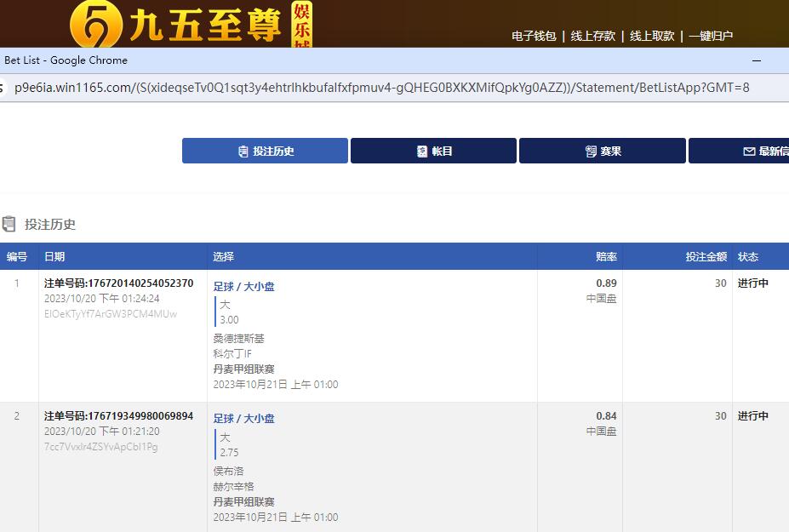789x532 pixels.
Task: Click the handicap value 3.00
Action: pyautogui.click(x=230, y=319)
